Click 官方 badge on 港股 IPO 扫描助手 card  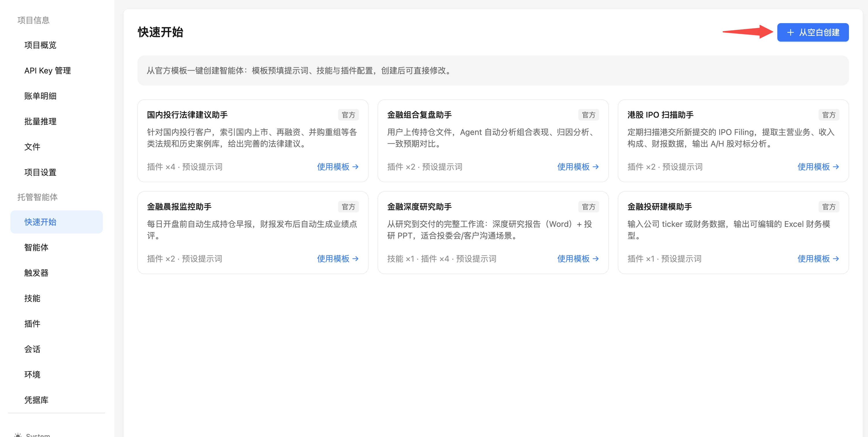pos(829,115)
